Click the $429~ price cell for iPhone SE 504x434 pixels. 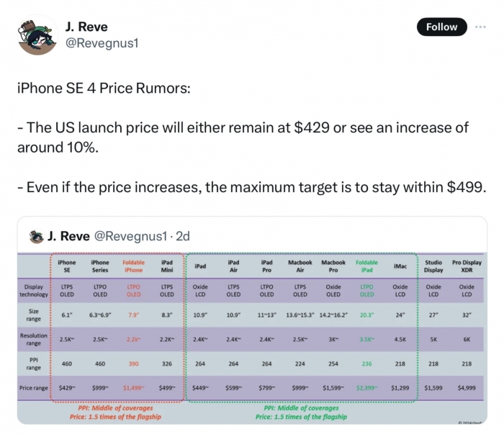click(x=66, y=387)
